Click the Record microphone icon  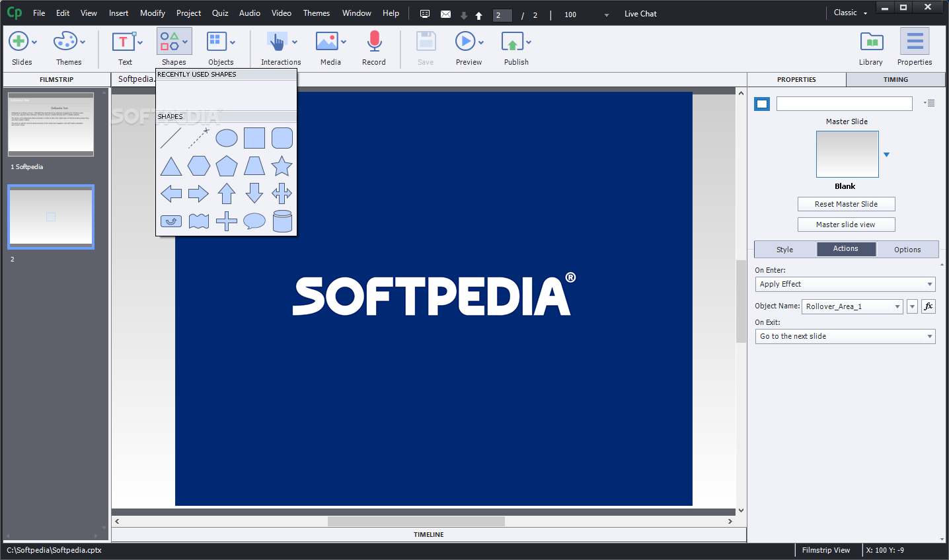[x=374, y=42]
